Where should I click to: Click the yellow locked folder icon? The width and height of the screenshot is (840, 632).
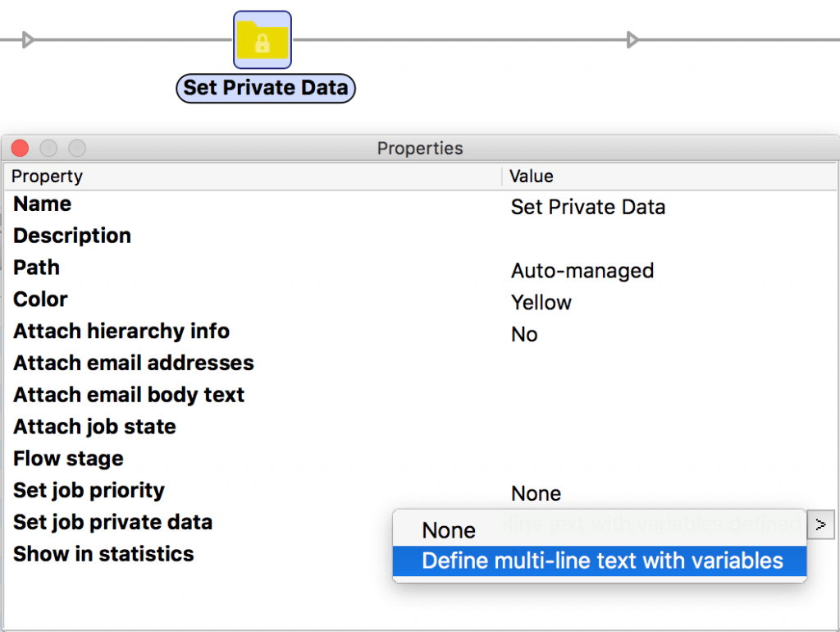coord(262,40)
